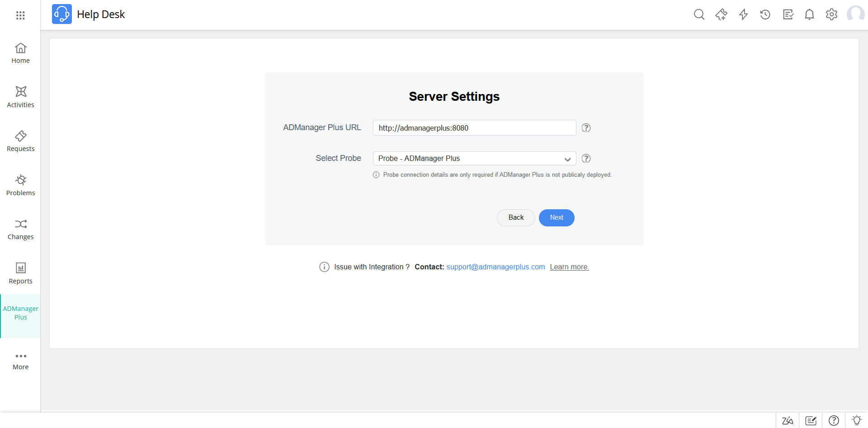Open Activities in sidebar
The width and height of the screenshot is (868, 428).
[20, 97]
